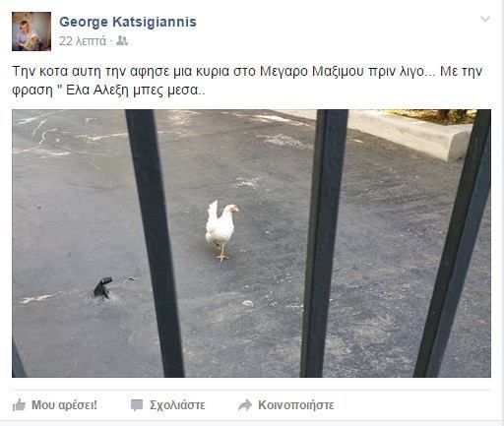Screen dimensions: 504x426
Task: Click the quoted phrase Ελα Αλεξη μπες μεσα
Action: [x=132, y=90]
